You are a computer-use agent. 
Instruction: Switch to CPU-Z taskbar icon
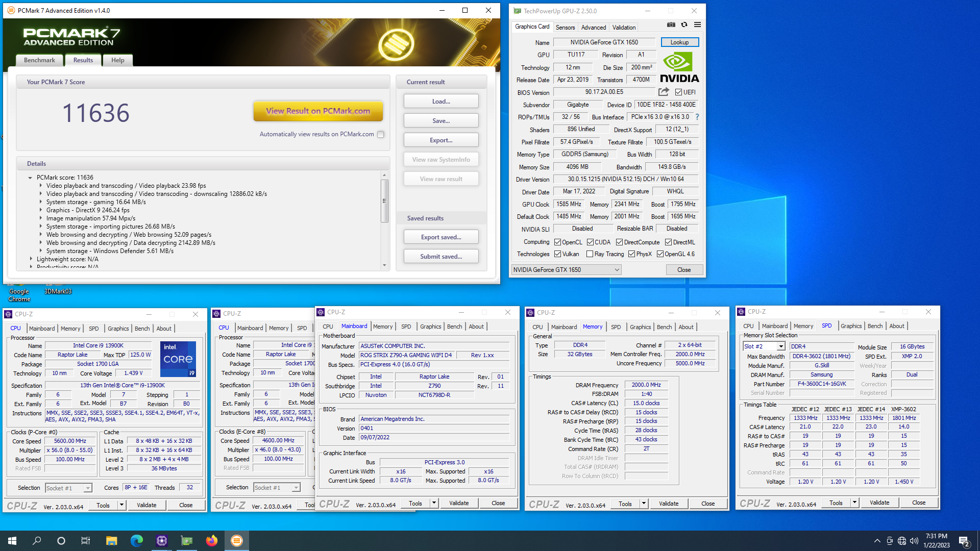[162, 541]
